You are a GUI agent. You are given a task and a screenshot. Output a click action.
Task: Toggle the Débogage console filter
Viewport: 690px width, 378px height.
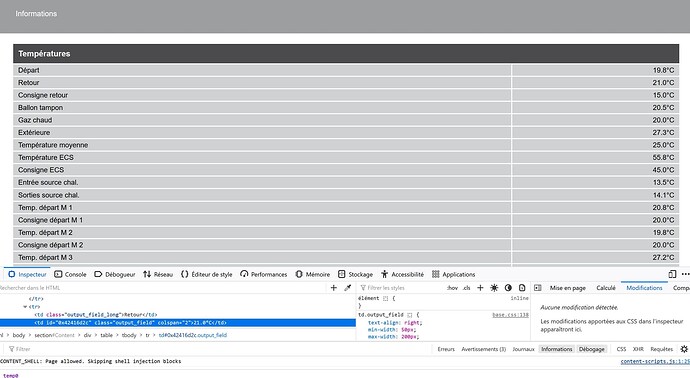(x=591, y=349)
